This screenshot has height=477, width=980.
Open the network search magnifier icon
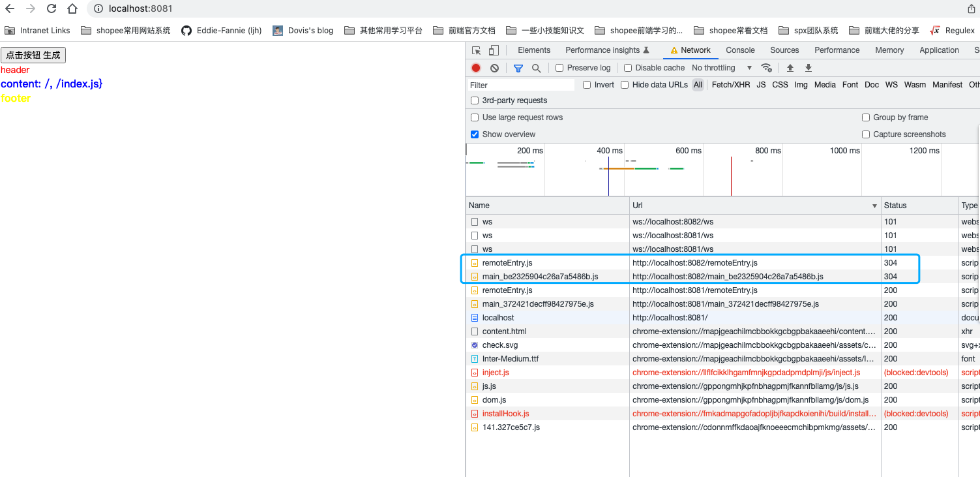coord(536,68)
